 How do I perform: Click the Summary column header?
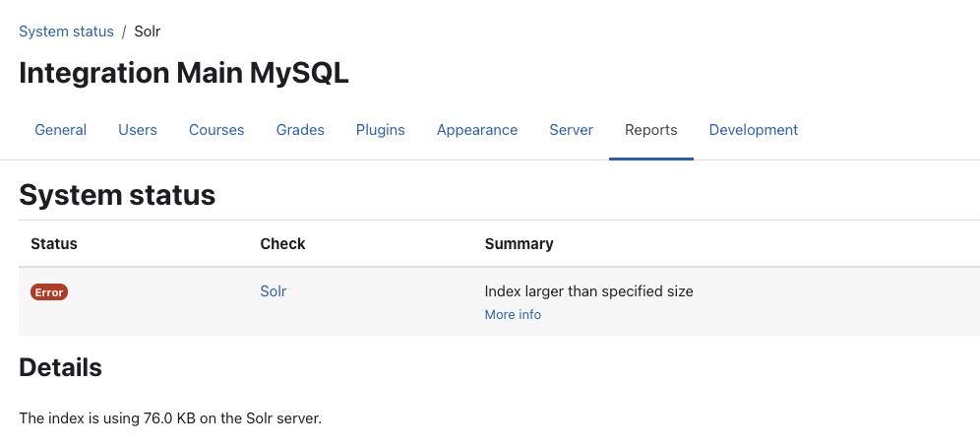tap(519, 244)
